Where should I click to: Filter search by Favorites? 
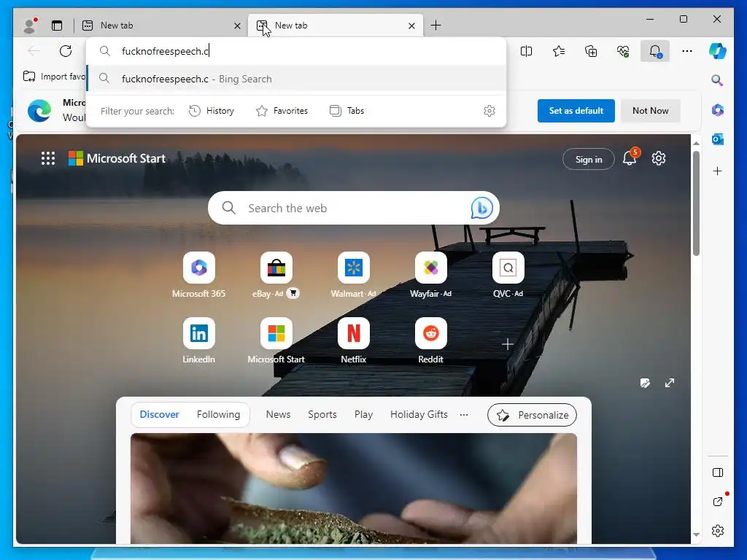282,111
